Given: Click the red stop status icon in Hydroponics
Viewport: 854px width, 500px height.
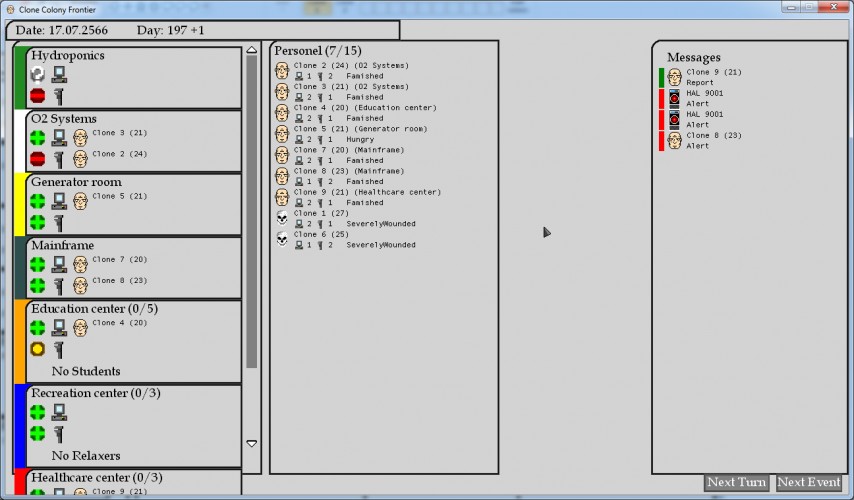Looking at the screenshot, I should (38, 96).
